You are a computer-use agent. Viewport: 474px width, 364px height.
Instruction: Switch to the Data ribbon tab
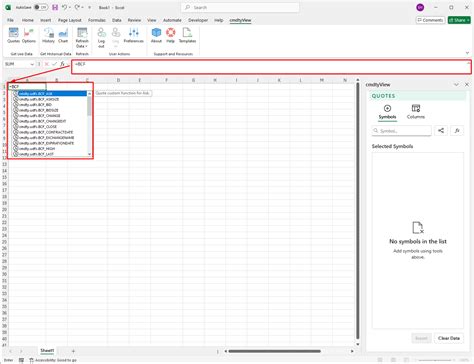pos(117,20)
